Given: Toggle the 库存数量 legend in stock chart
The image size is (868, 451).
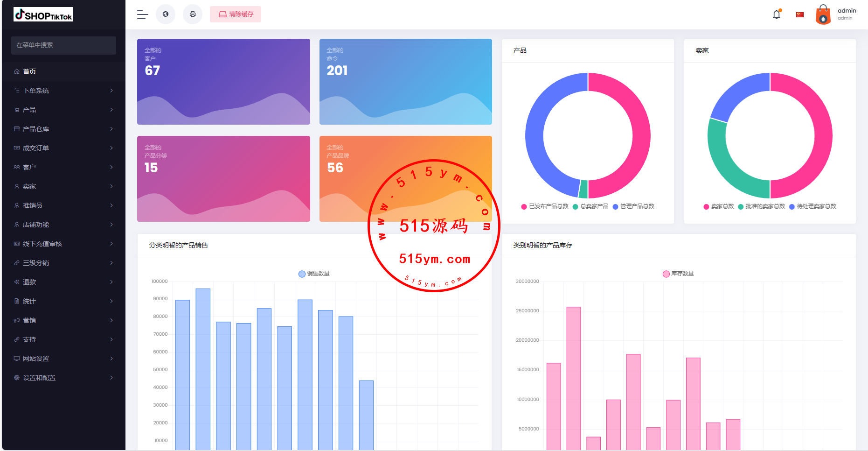Looking at the screenshot, I should [678, 274].
